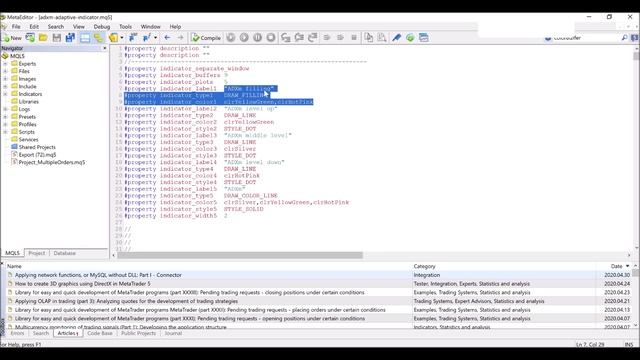Image resolution: width=640 pixels, height=360 pixels.
Task: Click the terminal window toolbar icon
Action: point(424,38)
